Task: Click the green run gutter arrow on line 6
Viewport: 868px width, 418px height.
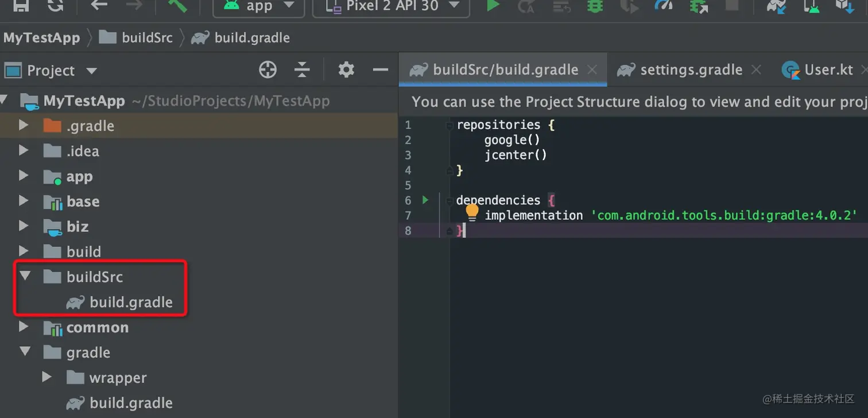Action: pyautogui.click(x=425, y=200)
